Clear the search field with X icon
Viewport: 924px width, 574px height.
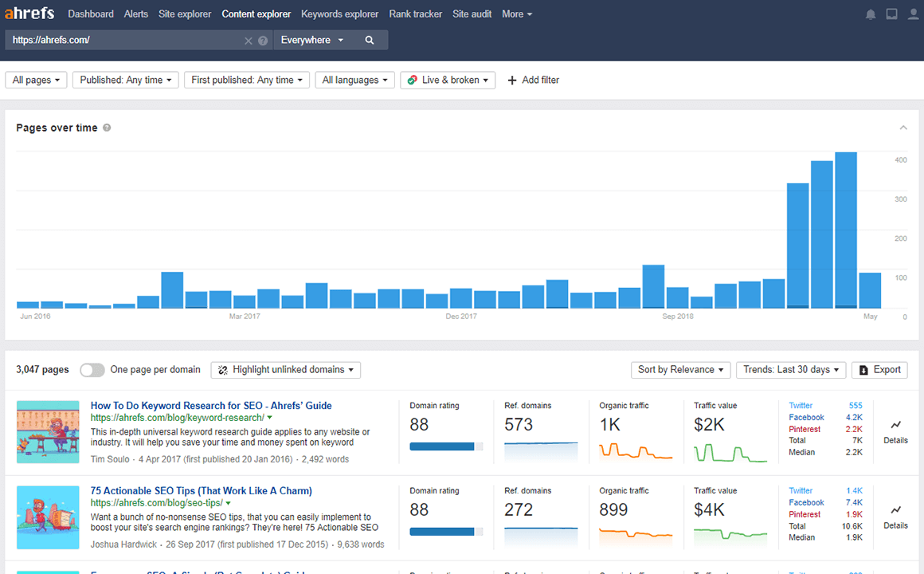tap(249, 41)
